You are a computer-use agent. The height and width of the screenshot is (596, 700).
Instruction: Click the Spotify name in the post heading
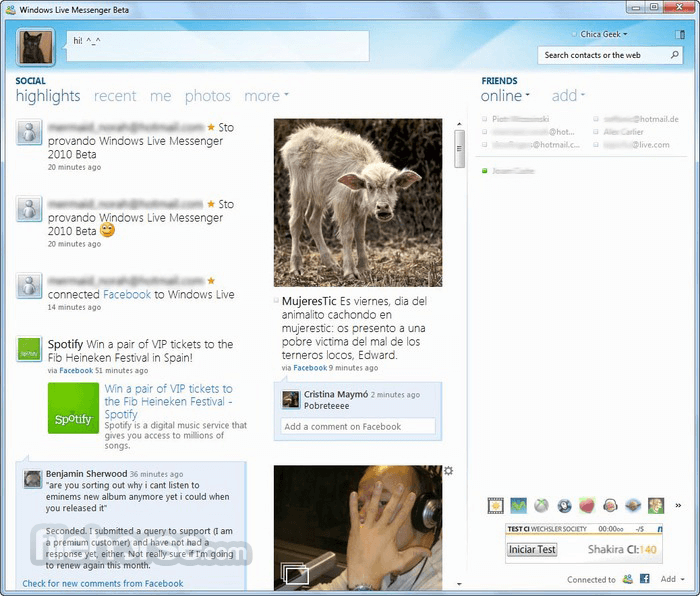click(65, 345)
